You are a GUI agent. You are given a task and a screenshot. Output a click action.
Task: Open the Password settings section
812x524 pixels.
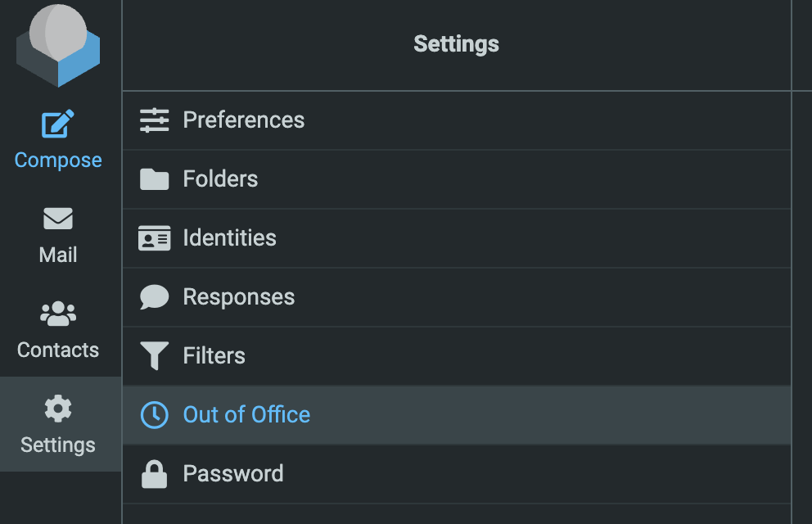pos(233,474)
